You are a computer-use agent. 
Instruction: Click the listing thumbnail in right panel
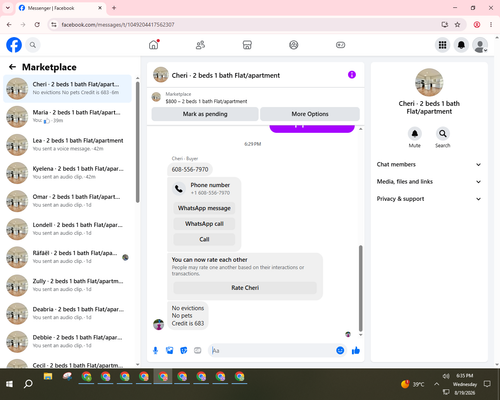[429, 83]
